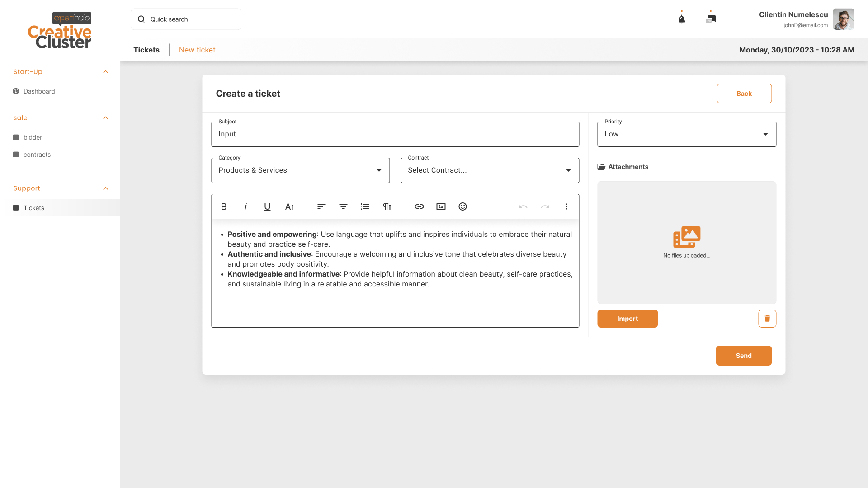Delete attachments with trash icon
This screenshot has width=868, height=488.
tap(767, 319)
